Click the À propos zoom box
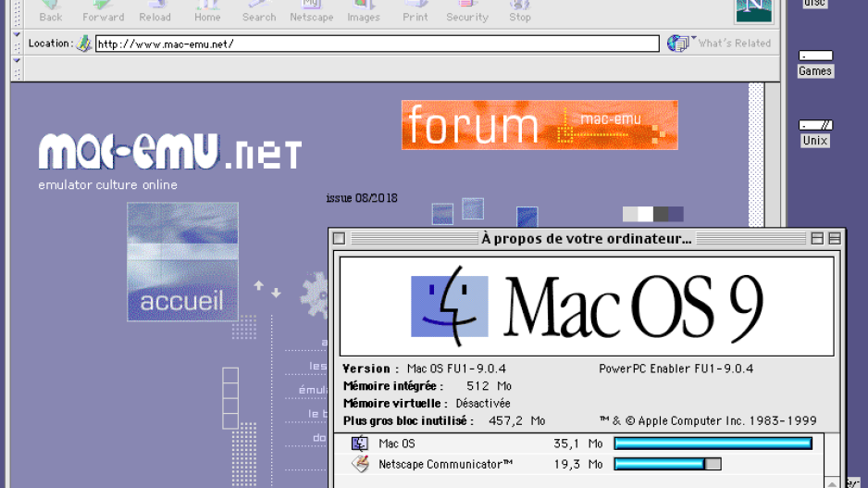Viewport: 868px width, 488px height. (817, 238)
